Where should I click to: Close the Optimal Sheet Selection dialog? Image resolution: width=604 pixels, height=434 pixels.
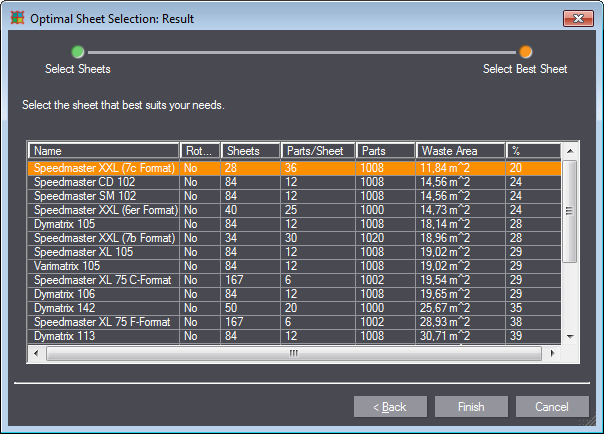[577, 18]
